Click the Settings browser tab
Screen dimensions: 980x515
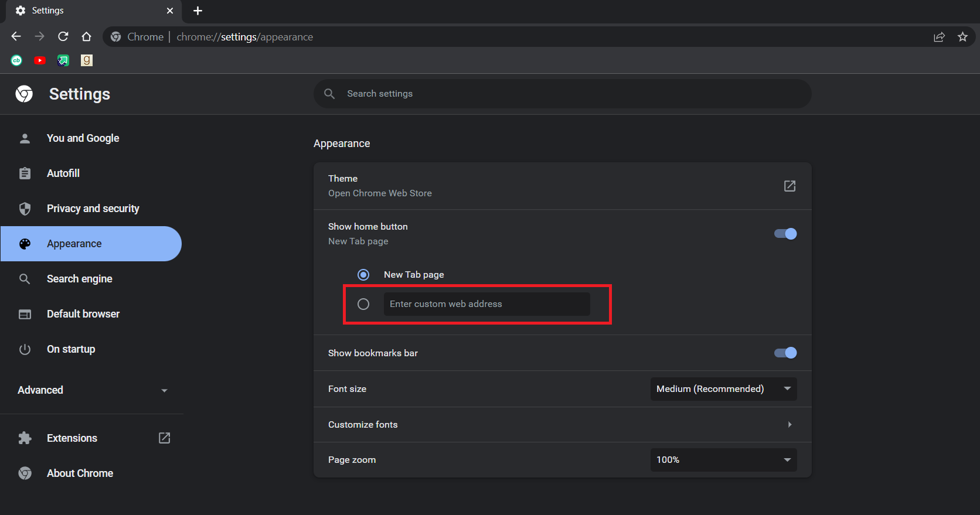pyautogui.click(x=94, y=11)
